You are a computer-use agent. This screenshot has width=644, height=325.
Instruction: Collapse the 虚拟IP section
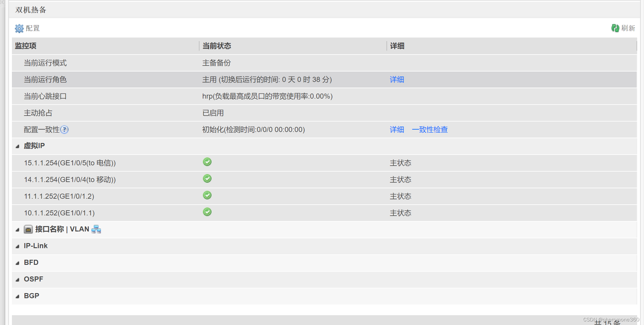[x=18, y=146]
